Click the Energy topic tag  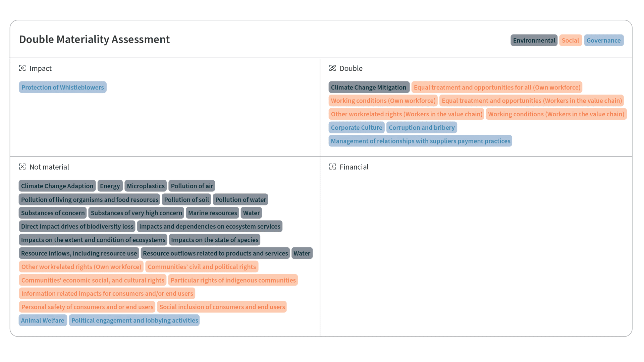pyautogui.click(x=110, y=186)
